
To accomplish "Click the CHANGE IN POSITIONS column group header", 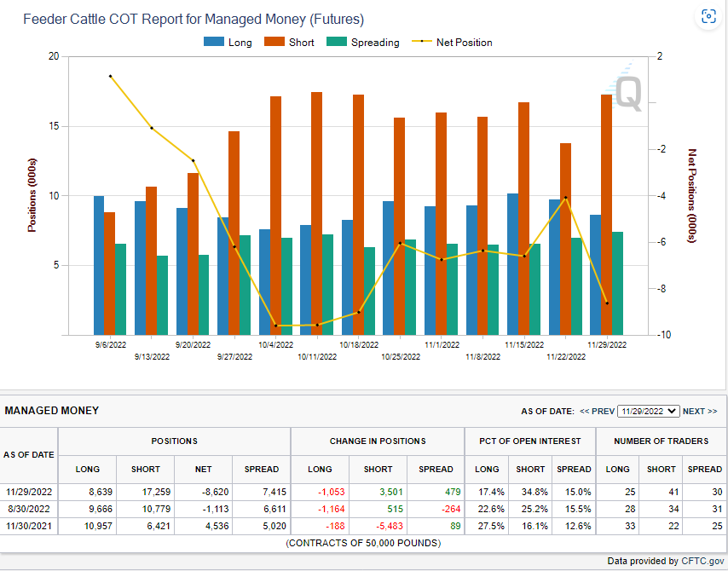I will 378,441.
